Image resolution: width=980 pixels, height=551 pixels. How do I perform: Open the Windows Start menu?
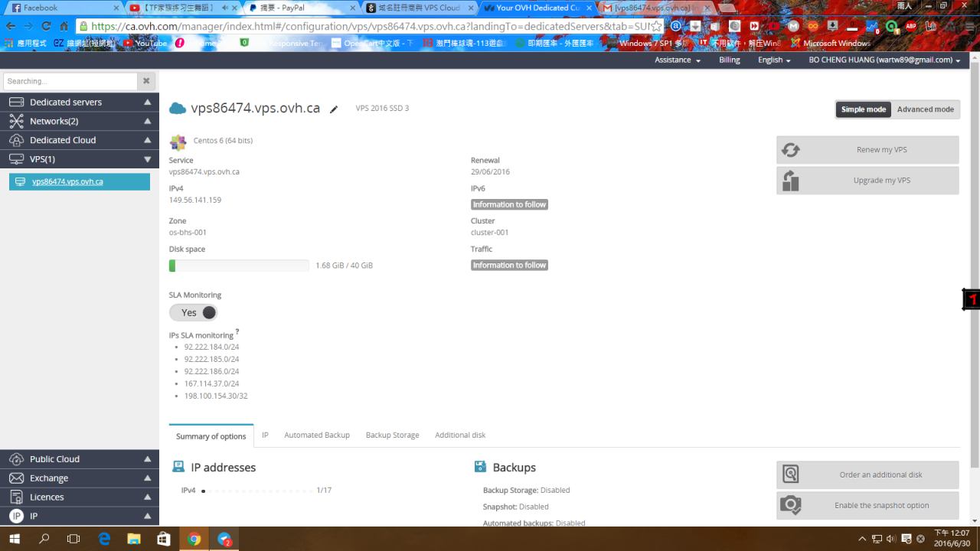pyautogui.click(x=15, y=539)
